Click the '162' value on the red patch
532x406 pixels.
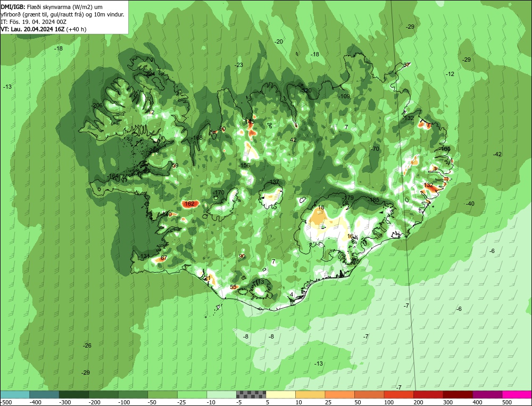190,204
